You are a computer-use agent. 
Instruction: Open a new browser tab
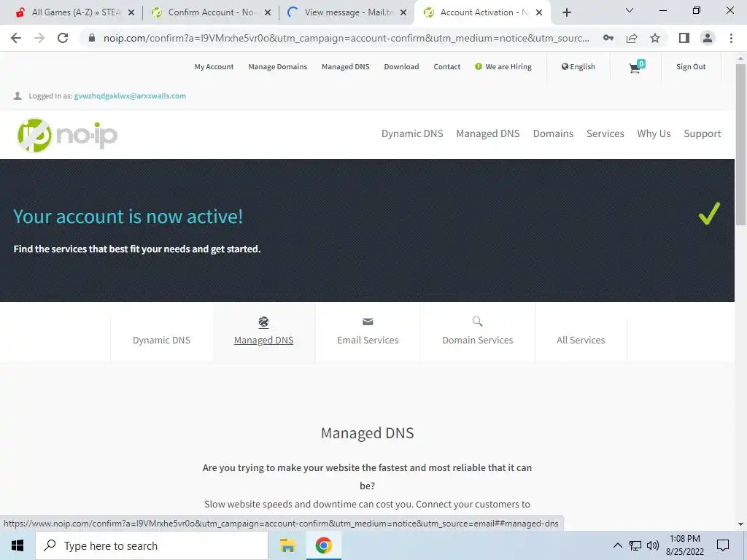566,12
